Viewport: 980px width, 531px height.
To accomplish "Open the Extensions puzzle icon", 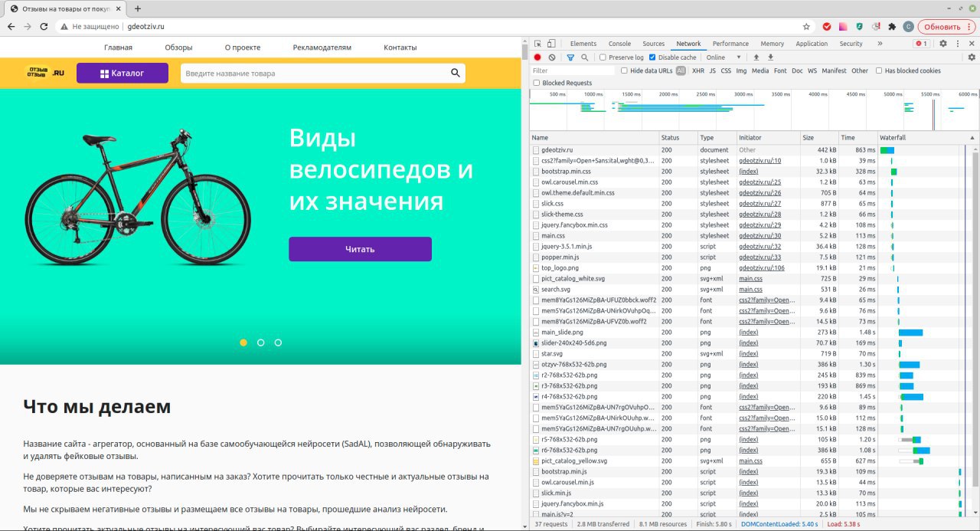I will pyautogui.click(x=892, y=26).
